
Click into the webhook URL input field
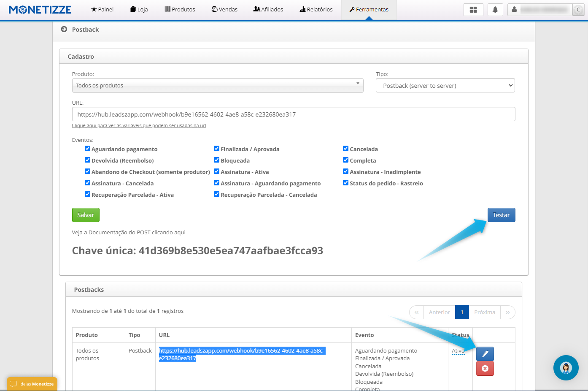click(293, 114)
